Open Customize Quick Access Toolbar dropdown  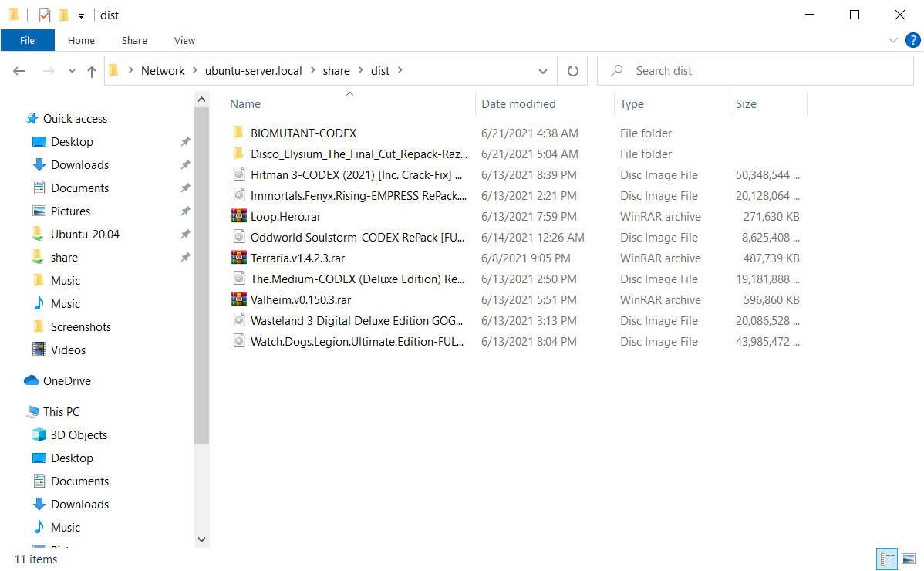[x=81, y=16]
